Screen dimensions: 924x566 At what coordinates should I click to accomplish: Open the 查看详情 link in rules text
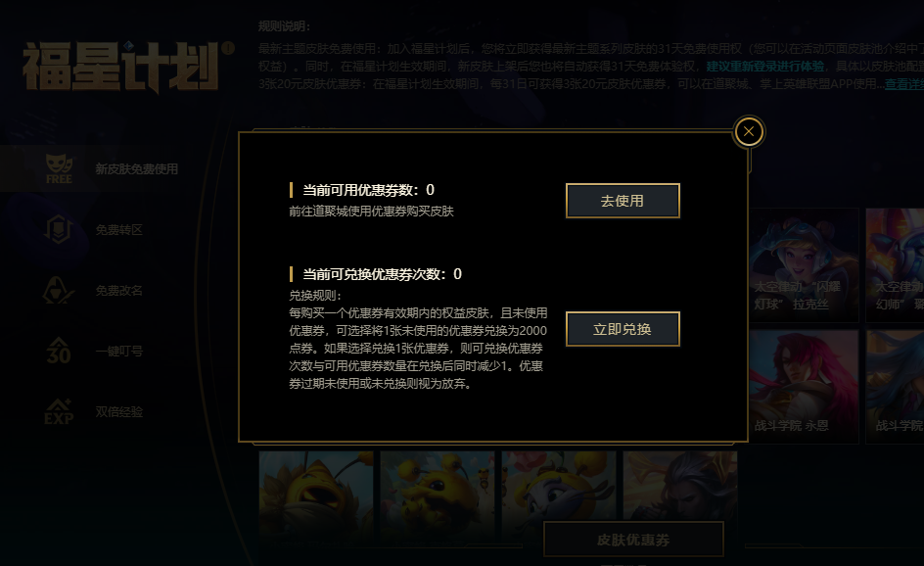(904, 84)
